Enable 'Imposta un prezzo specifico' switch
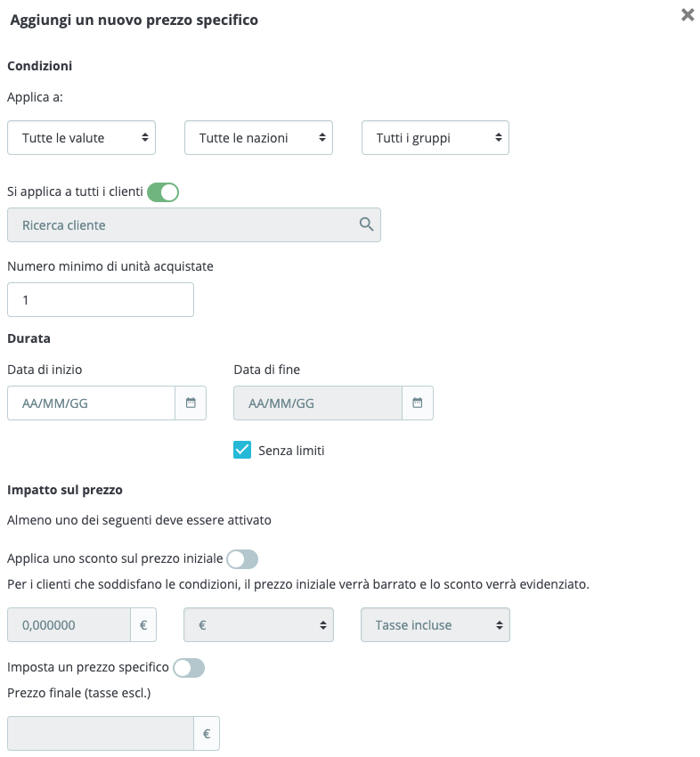This screenshot has height=757, width=700. click(x=189, y=668)
